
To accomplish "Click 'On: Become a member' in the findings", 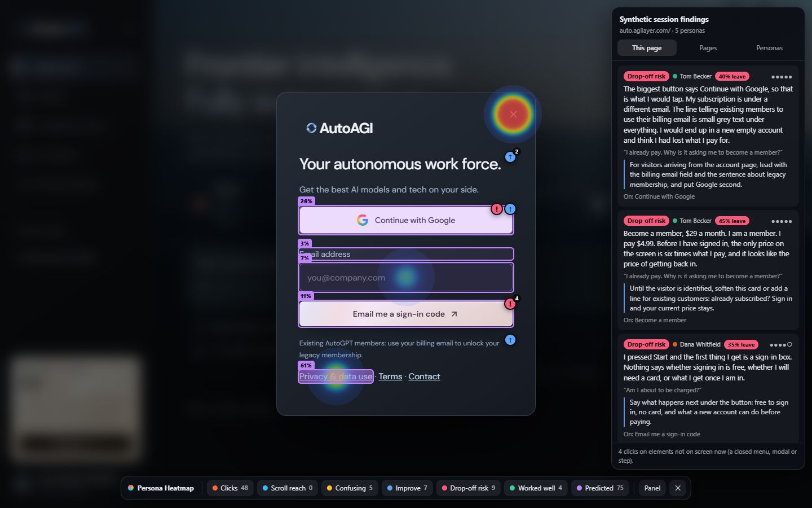I will coord(655,320).
